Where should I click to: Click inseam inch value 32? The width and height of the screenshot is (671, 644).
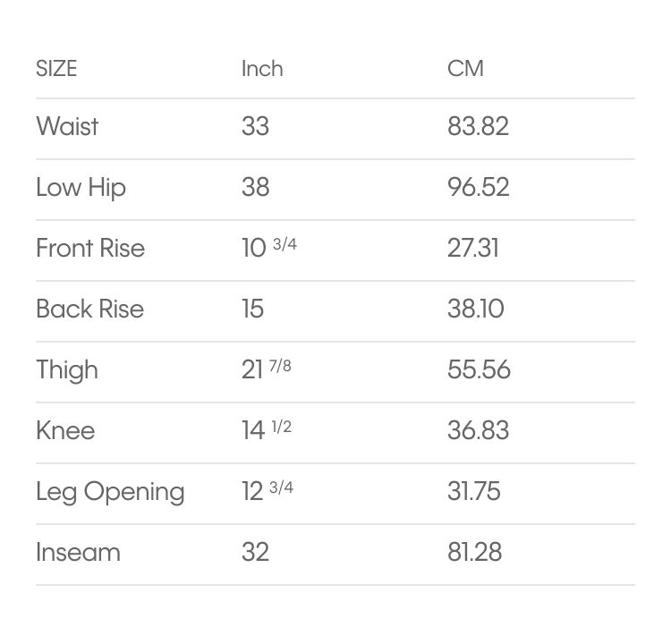pos(256,552)
